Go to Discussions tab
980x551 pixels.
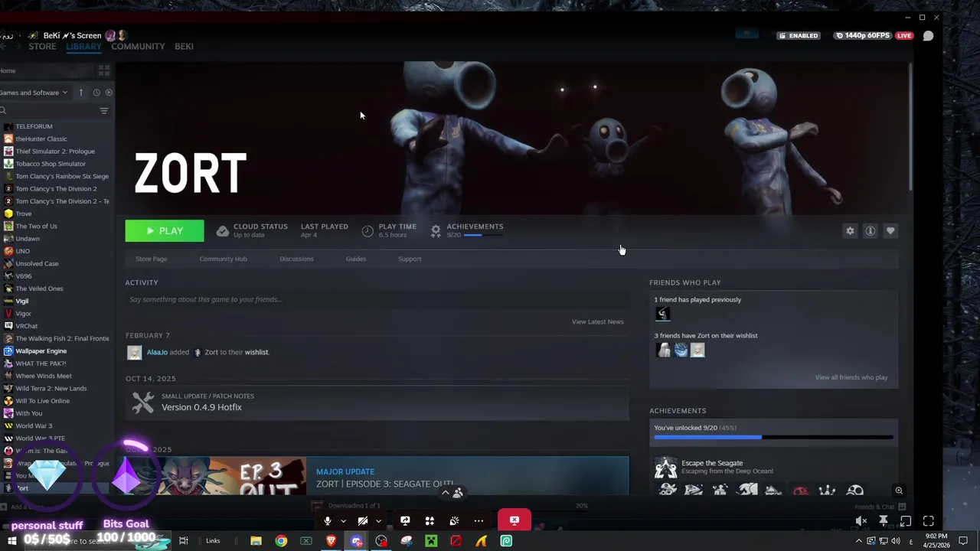(296, 259)
